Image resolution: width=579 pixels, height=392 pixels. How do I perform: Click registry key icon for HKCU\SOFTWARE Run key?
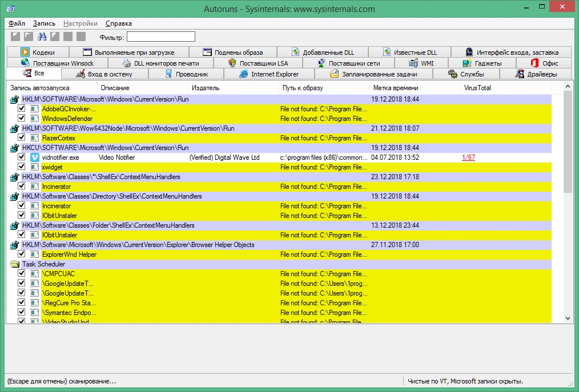tap(14, 148)
